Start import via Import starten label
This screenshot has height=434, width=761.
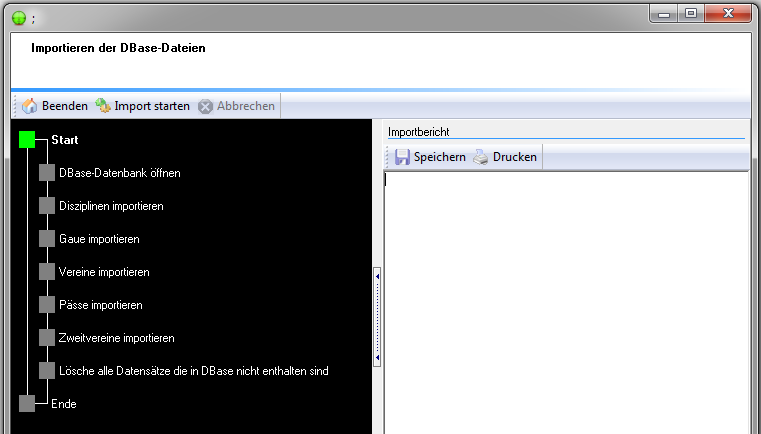pyautogui.click(x=152, y=106)
